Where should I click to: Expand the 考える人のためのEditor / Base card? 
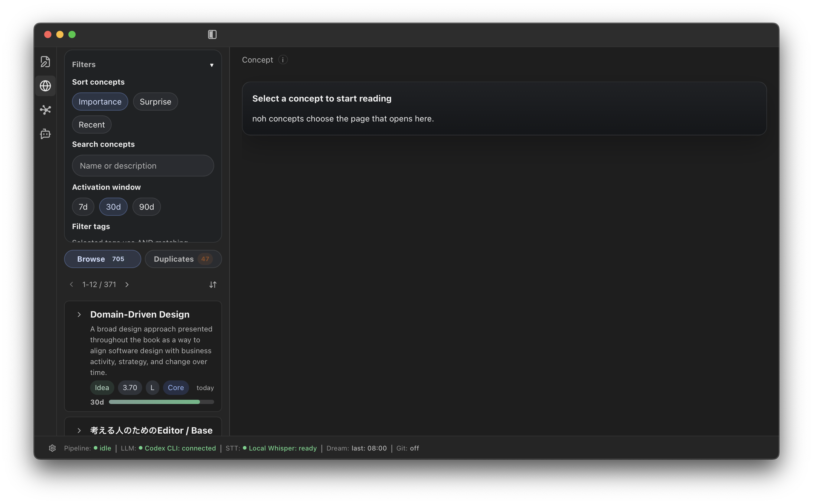tap(79, 430)
